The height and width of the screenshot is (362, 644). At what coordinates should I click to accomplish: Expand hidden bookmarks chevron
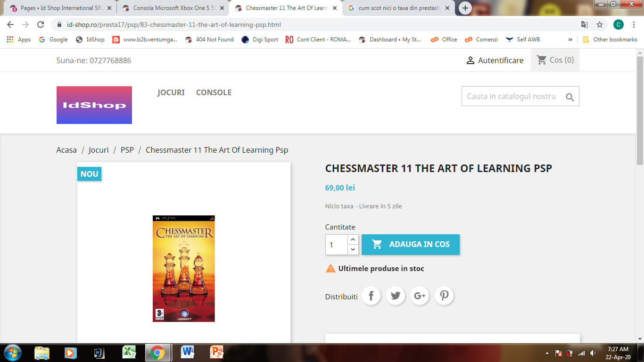click(x=570, y=40)
